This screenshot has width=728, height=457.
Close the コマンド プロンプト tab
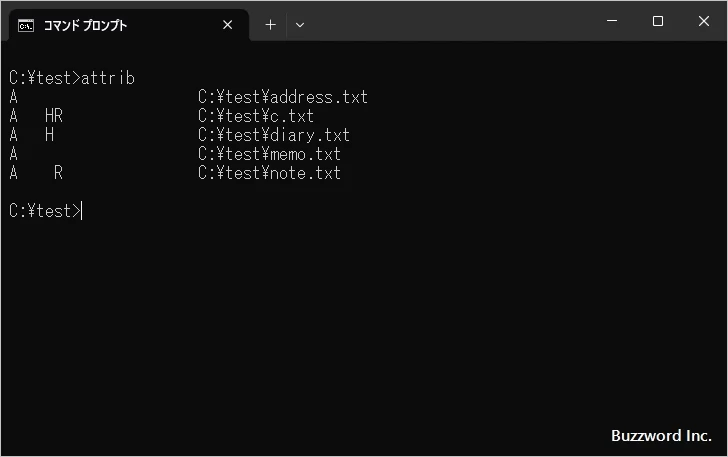pyautogui.click(x=228, y=25)
